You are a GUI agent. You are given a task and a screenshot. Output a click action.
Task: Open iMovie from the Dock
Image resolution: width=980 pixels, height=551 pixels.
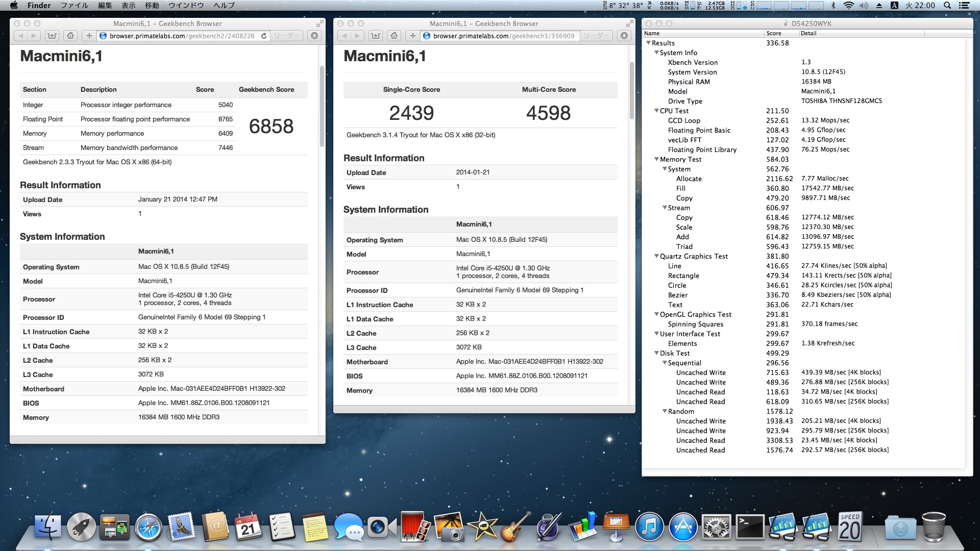point(482,527)
